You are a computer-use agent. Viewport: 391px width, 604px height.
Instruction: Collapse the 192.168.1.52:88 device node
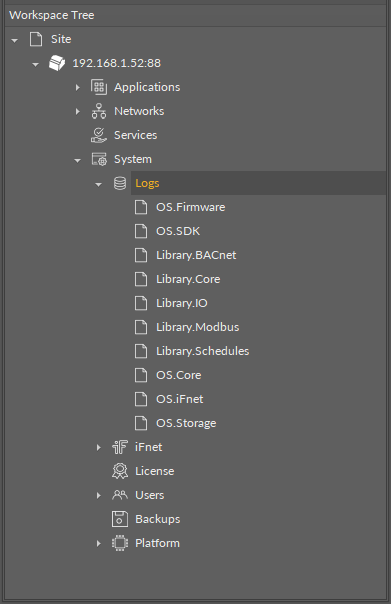click(35, 64)
